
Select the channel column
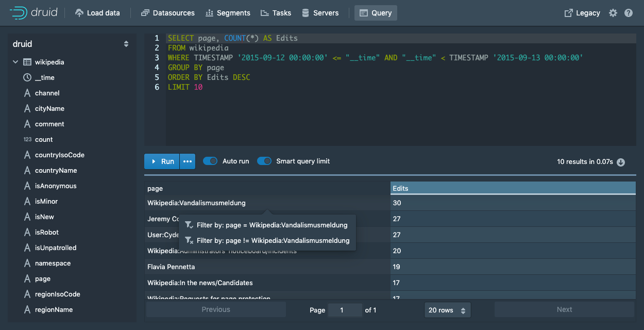point(47,93)
